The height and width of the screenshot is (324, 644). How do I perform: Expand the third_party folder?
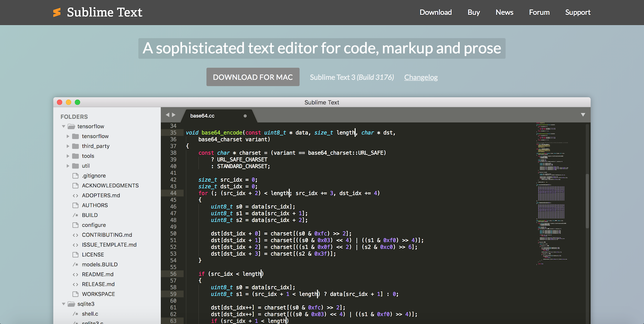[68, 146]
